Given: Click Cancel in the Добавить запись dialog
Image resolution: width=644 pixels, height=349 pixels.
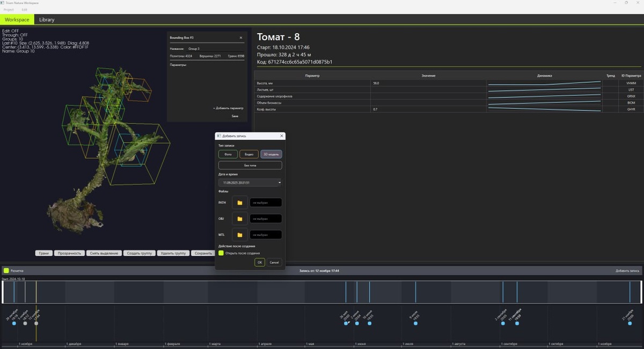Looking at the screenshot, I should [274, 262].
